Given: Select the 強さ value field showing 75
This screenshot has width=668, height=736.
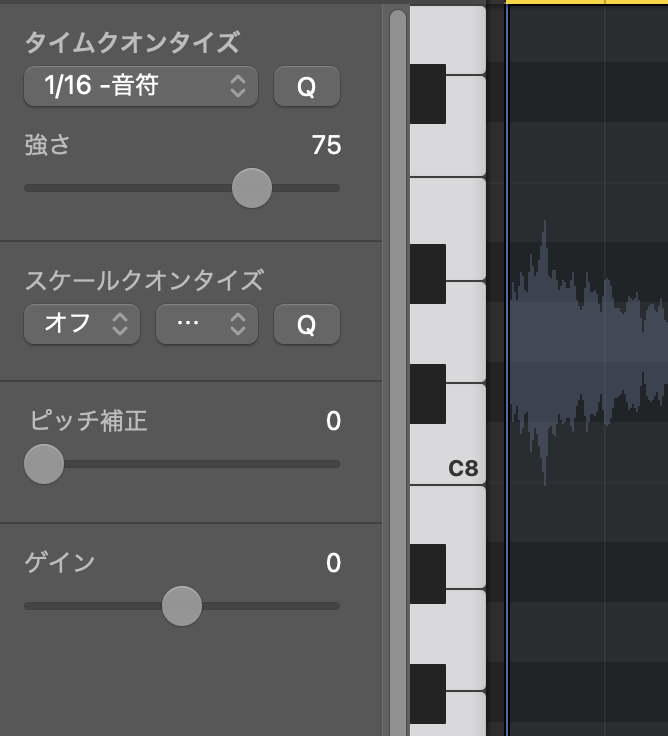Looking at the screenshot, I should point(326,146).
